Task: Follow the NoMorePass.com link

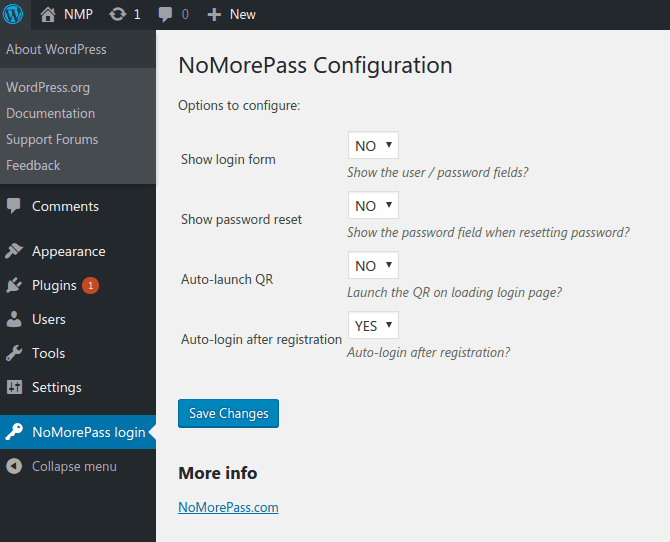Action: tap(228, 507)
